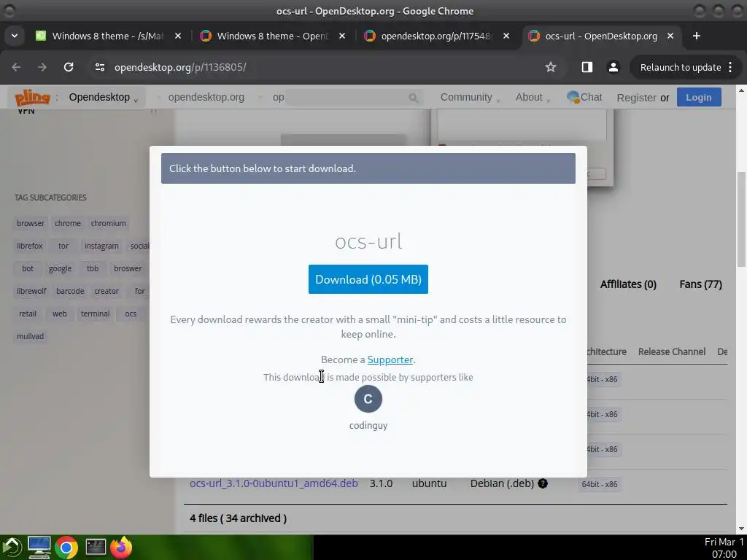Close the 'ocs-url - OpenDesktop.org' tab

pyautogui.click(x=670, y=36)
